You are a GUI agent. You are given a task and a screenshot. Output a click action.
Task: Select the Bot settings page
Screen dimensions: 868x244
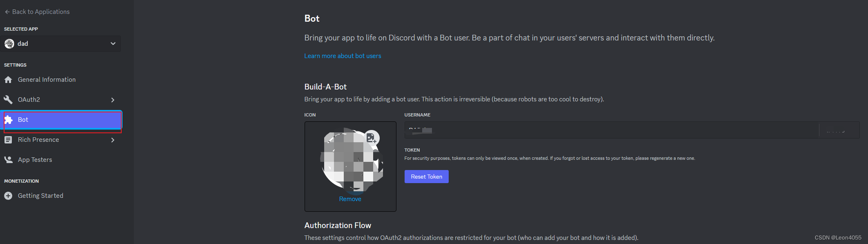(x=60, y=120)
